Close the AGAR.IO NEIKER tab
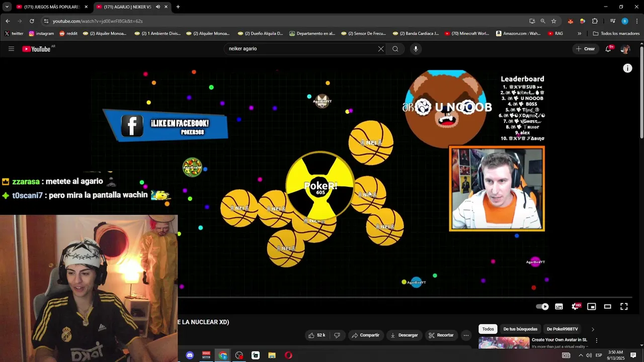Image resolution: width=644 pixels, height=362 pixels. tap(166, 7)
